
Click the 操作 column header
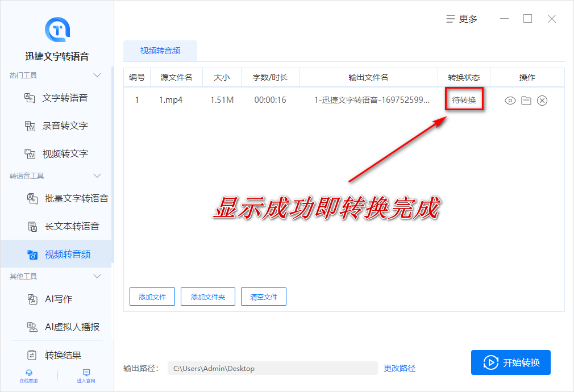pyautogui.click(x=527, y=77)
